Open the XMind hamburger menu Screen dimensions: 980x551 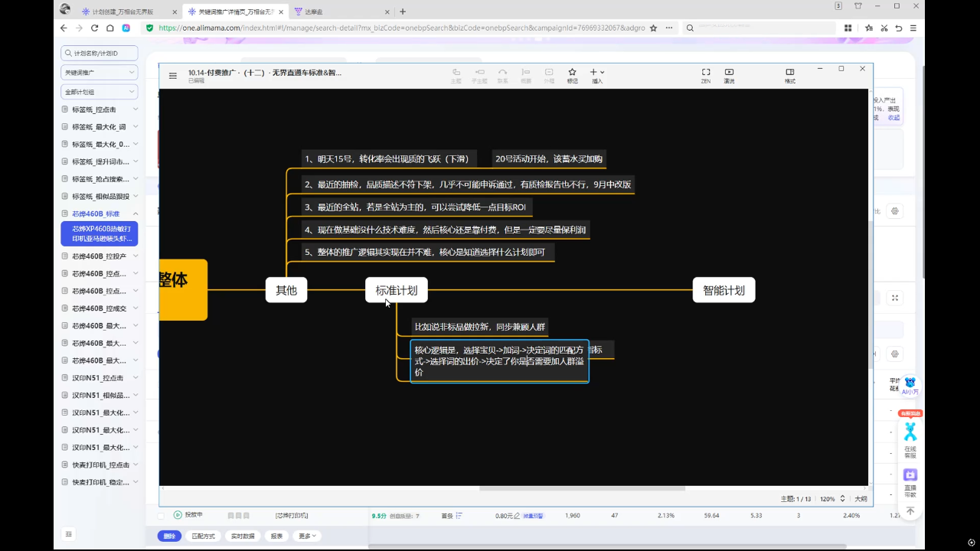pyautogui.click(x=173, y=76)
